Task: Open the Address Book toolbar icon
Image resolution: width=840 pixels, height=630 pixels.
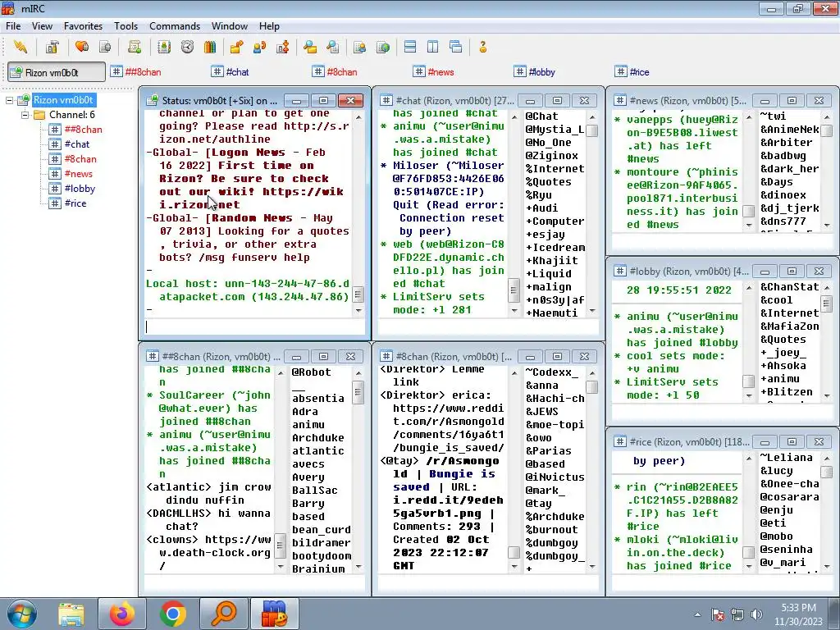Action: (164, 47)
